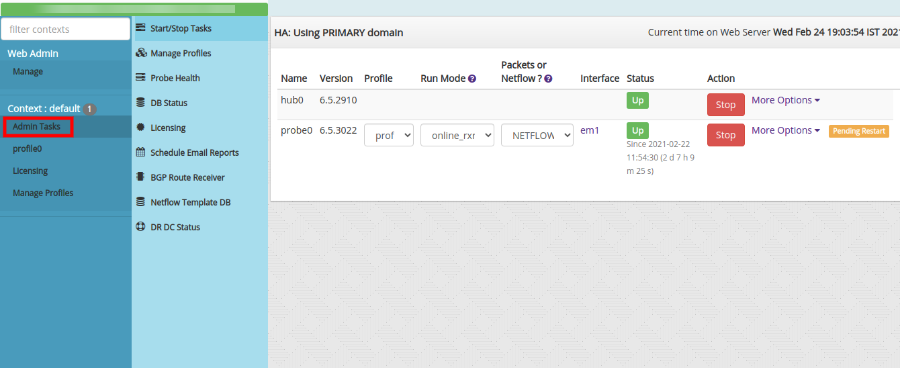This screenshot has width=900, height=368.
Task: Select Manage Profiles in the left sidebar
Action: (x=43, y=193)
